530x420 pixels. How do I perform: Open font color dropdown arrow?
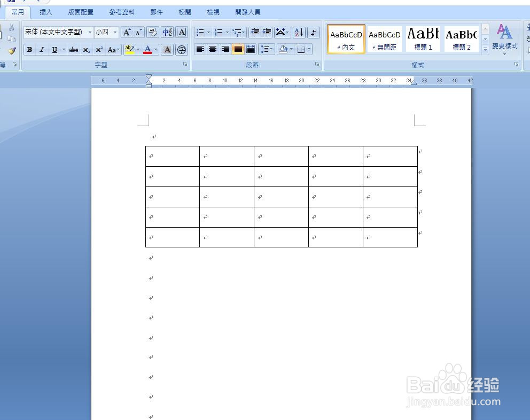point(156,50)
